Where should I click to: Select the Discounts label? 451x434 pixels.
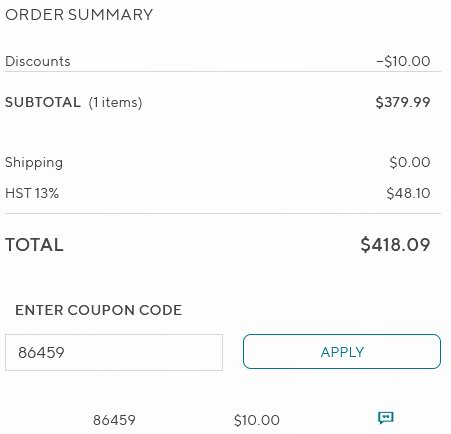(38, 61)
